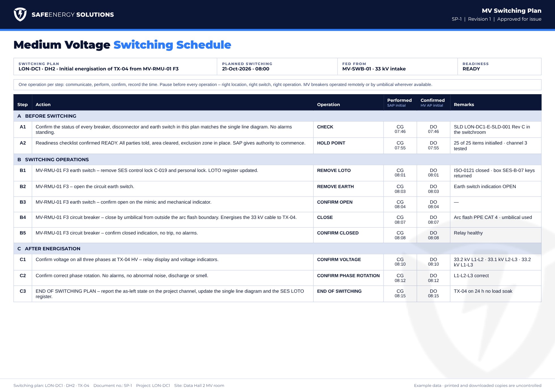
Task: Click section row C AFTER ENERGISATION
Action: tap(277, 249)
